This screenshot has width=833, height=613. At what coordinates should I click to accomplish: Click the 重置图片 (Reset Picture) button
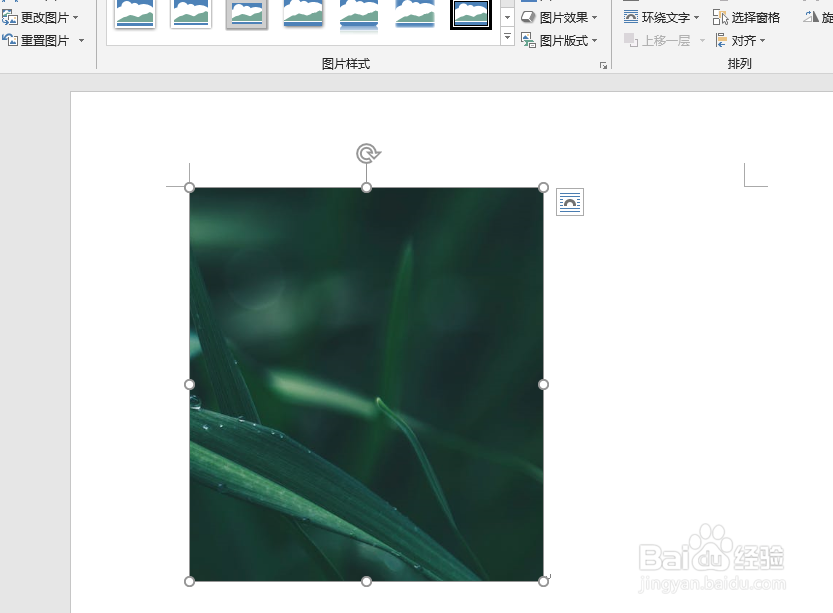coord(36,40)
